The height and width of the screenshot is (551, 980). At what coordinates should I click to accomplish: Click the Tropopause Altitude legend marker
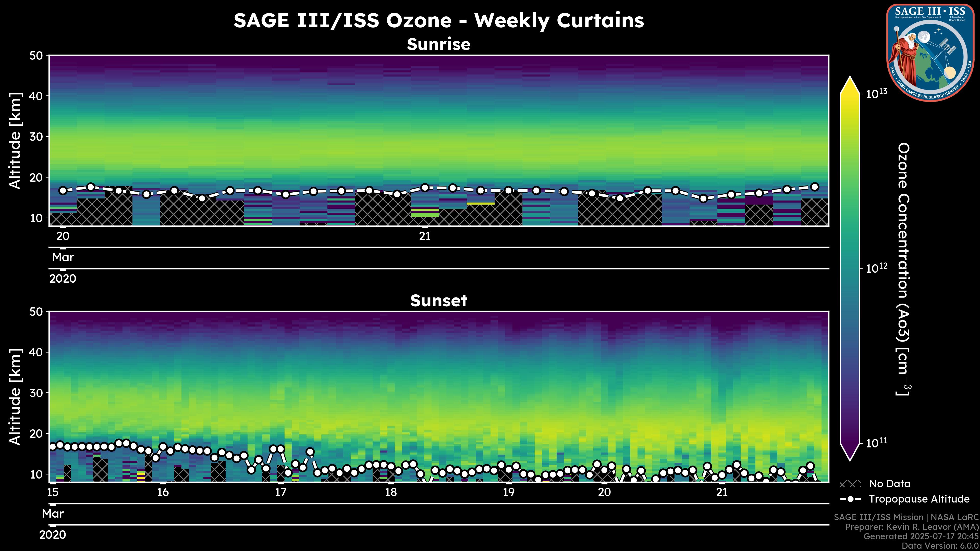click(x=850, y=499)
